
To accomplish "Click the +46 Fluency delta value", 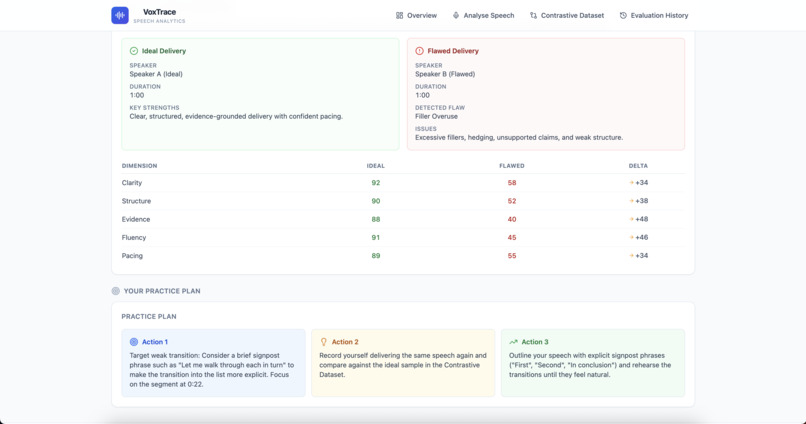I will pos(642,237).
